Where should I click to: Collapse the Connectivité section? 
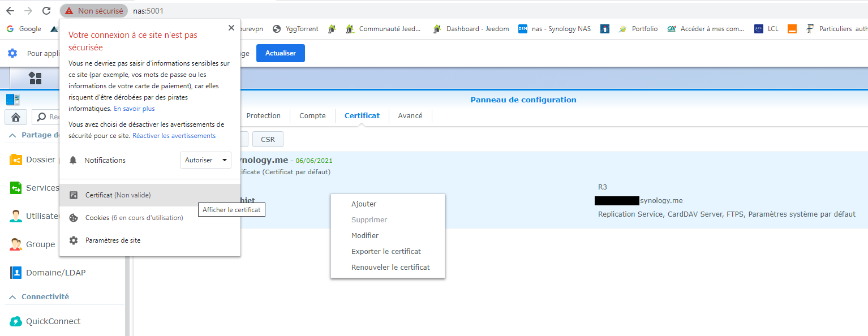[12, 297]
